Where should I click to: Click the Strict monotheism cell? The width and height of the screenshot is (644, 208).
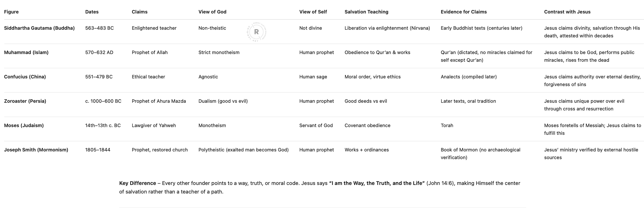219,52
